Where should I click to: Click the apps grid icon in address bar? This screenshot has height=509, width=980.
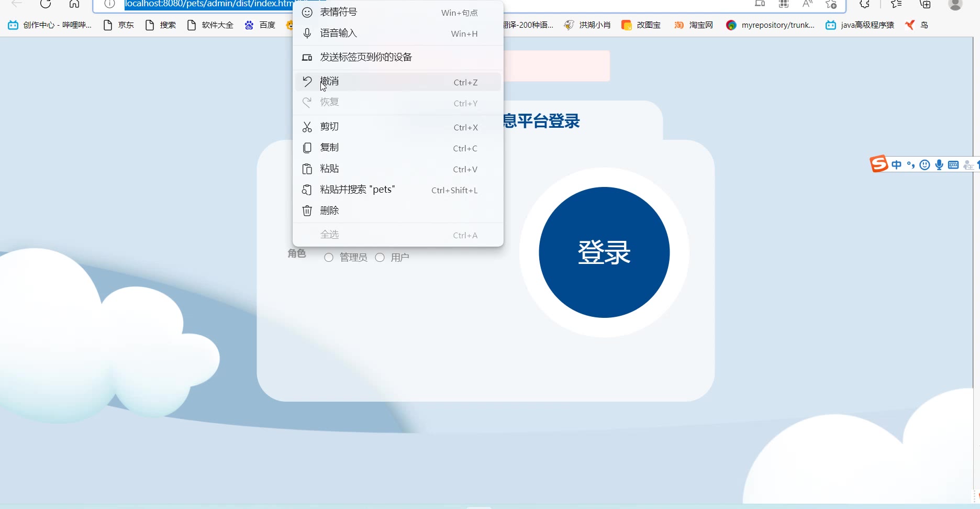pos(784,4)
